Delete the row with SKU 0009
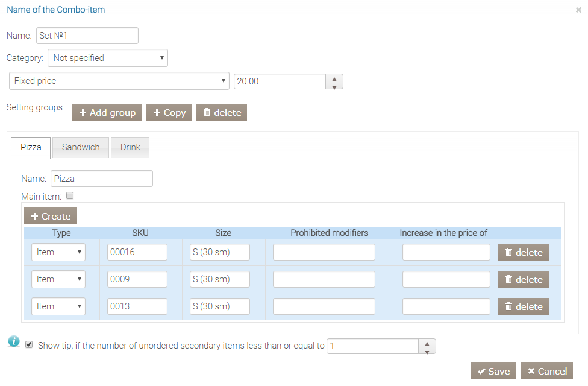The height and width of the screenshot is (386, 588). pyautogui.click(x=524, y=279)
